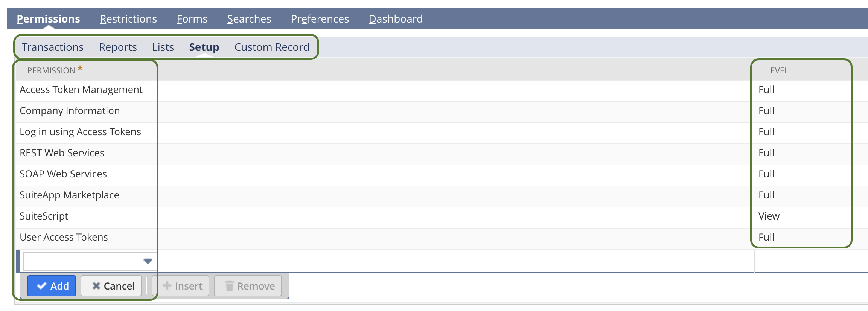Click the trash icon on the Remove button
The width and height of the screenshot is (868, 311).
click(x=229, y=286)
